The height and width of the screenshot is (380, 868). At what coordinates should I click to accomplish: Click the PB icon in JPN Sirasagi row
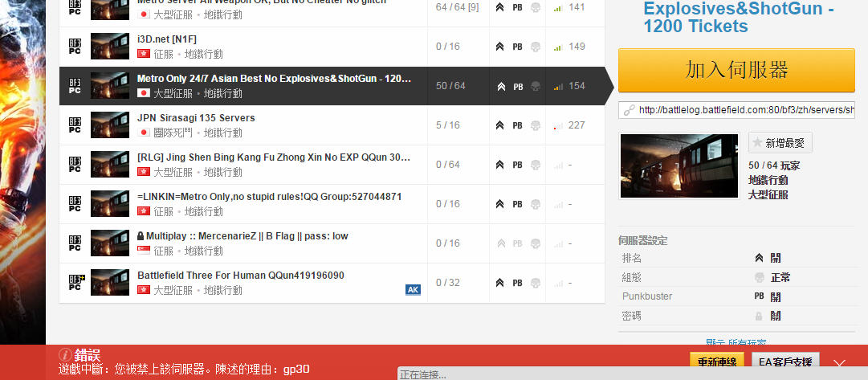click(517, 126)
